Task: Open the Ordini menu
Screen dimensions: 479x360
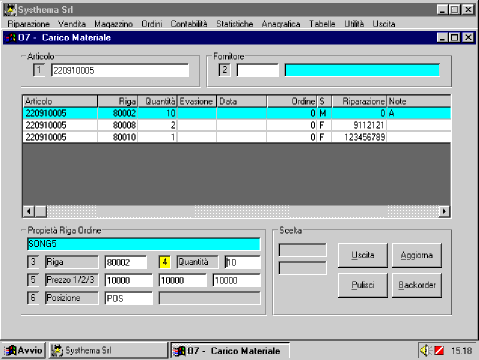Action: 152,24
